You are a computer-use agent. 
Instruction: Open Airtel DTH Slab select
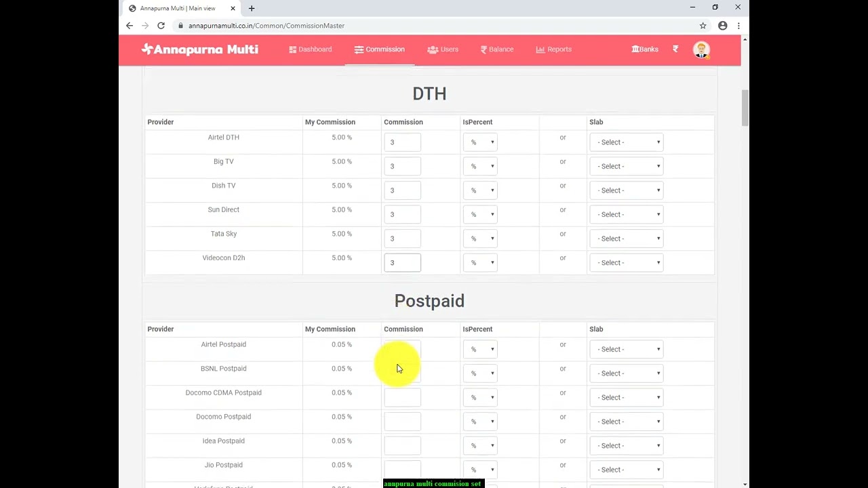626,142
